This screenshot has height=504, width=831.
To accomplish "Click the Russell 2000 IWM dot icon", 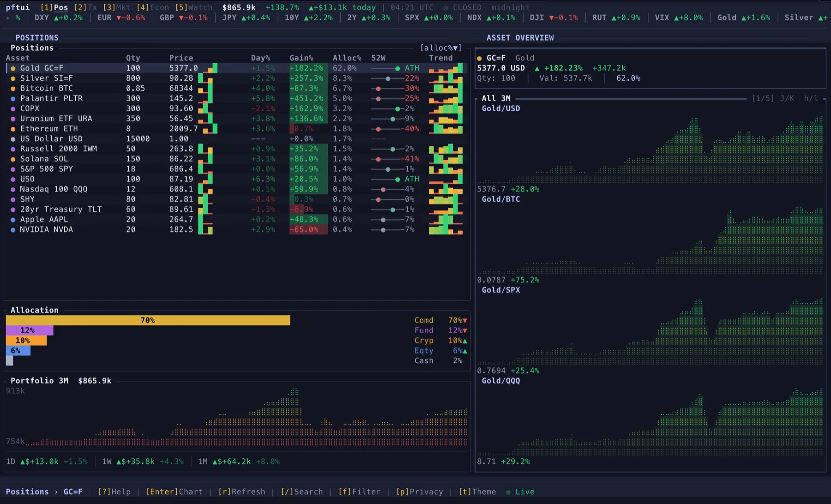I will tap(13, 149).
